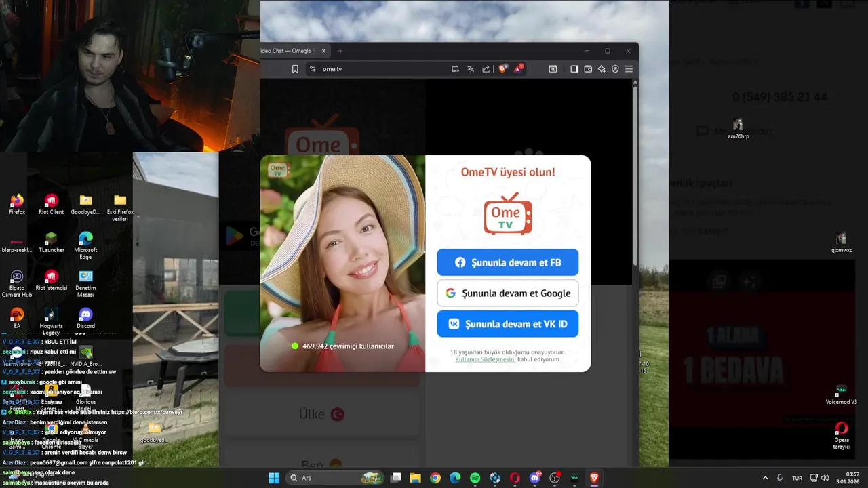Open the Brave hamburger main menu
Screen dimensions: 868x488
[629, 69]
